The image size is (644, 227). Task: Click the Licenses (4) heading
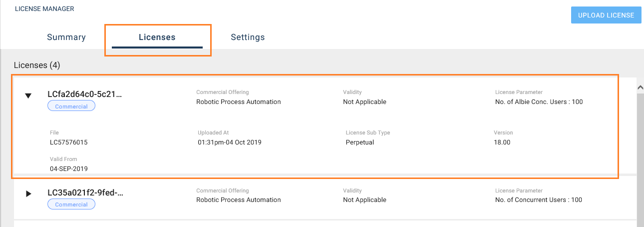click(x=37, y=65)
